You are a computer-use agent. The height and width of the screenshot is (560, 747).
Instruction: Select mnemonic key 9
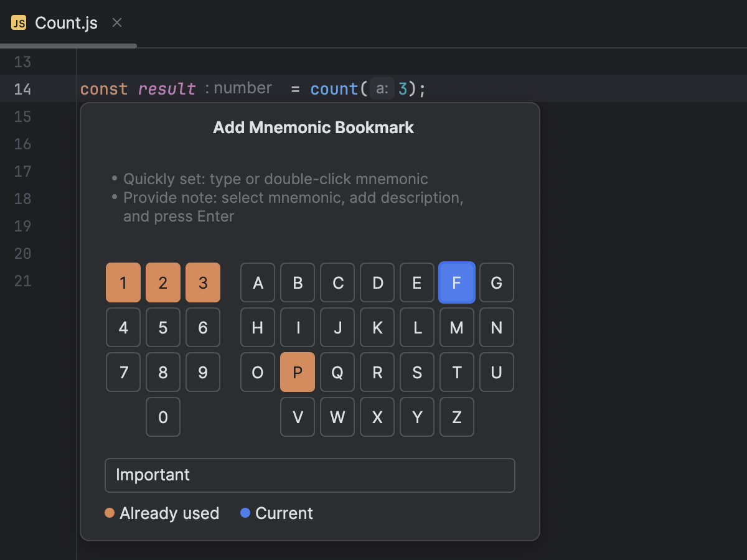click(202, 372)
